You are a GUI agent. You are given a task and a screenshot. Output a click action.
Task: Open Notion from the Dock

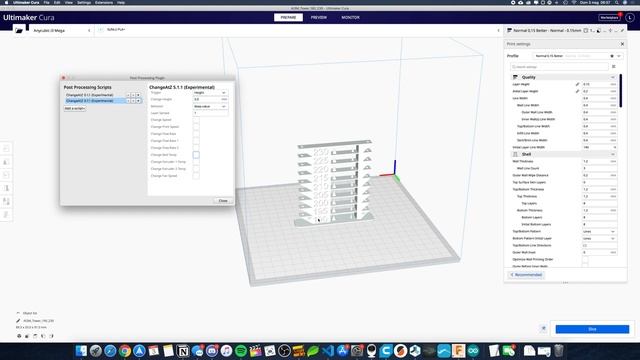coord(183,351)
